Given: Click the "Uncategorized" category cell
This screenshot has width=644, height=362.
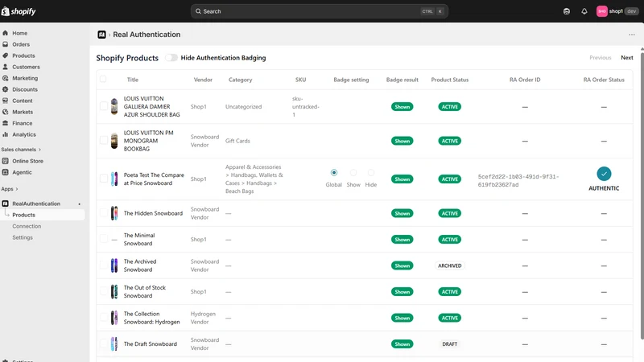Looking at the screenshot, I should pyautogui.click(x=243, y=107).
